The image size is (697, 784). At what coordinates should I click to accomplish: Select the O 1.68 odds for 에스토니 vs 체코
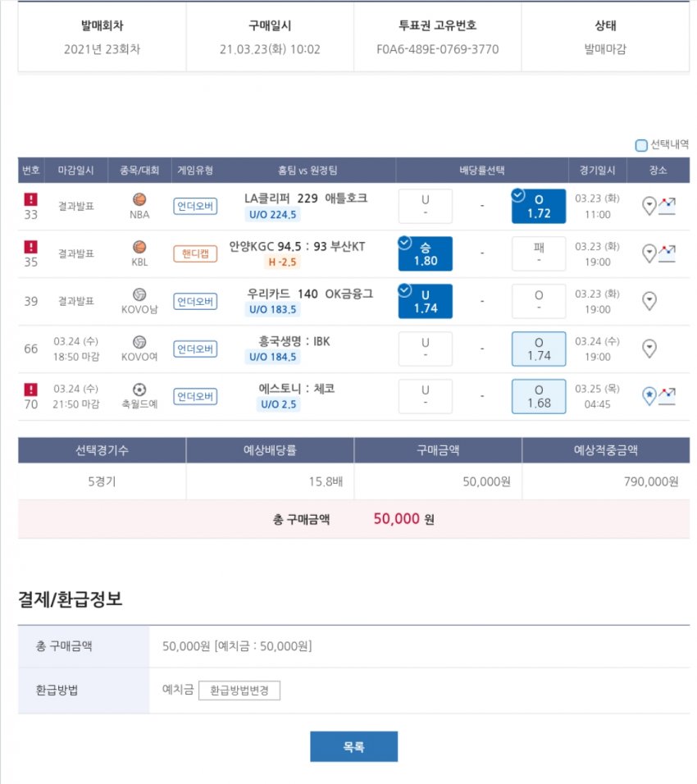[538, 396]
